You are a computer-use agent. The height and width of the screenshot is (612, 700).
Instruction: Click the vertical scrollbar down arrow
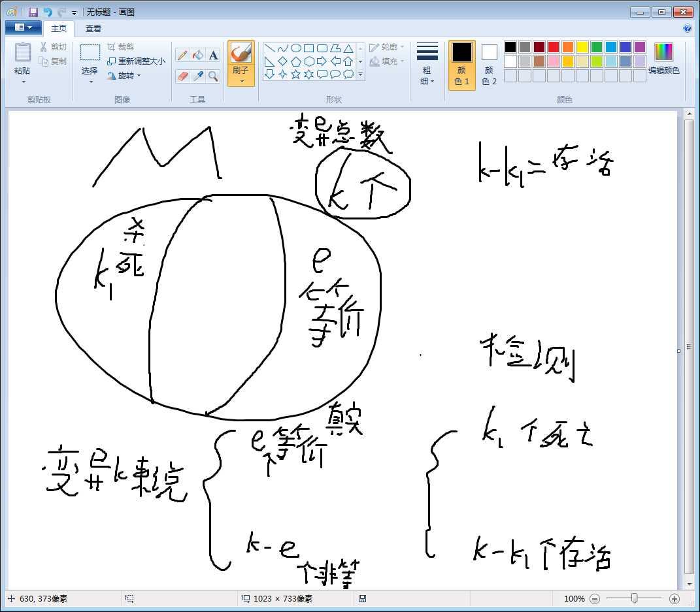click(690, 584)
